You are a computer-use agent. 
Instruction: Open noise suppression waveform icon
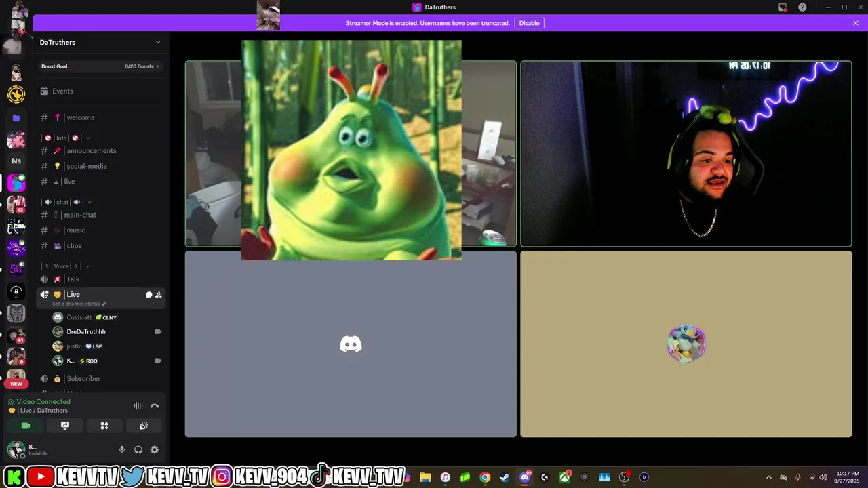pyautogui.click(x=138, y=406)
